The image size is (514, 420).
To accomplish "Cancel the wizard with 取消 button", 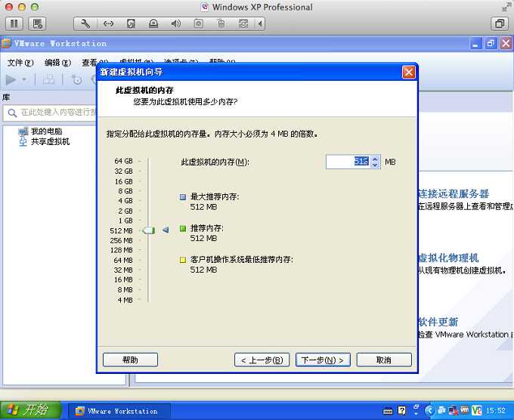I will tap(384, 360).
